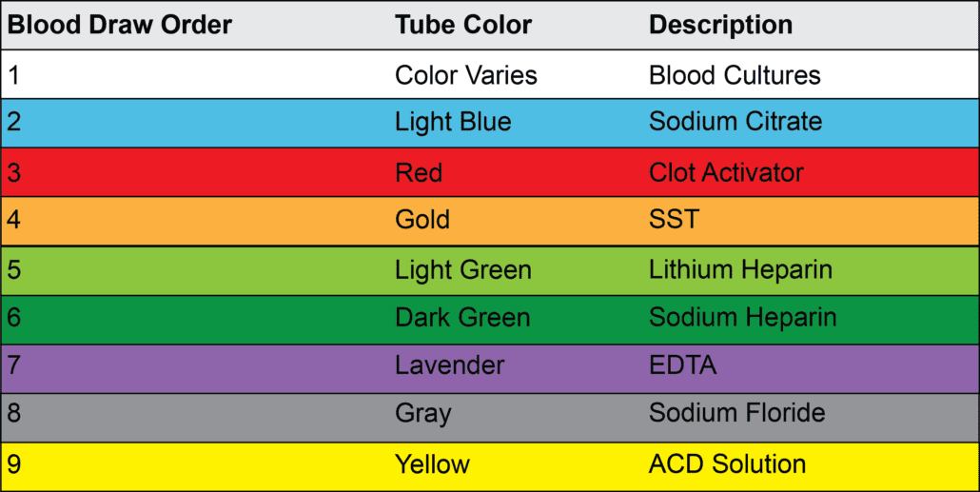The image size is (980, 492).
Task: Click the Description column header
Action: click(x=720, y=25)
